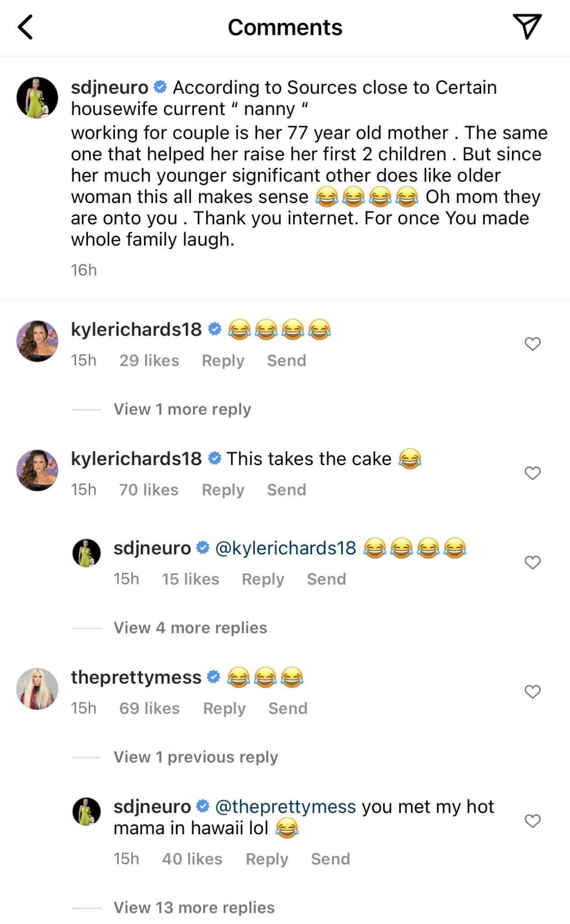Expand 'View 4 more replies' thread
The image size is (570, 924).
(189, 627)
